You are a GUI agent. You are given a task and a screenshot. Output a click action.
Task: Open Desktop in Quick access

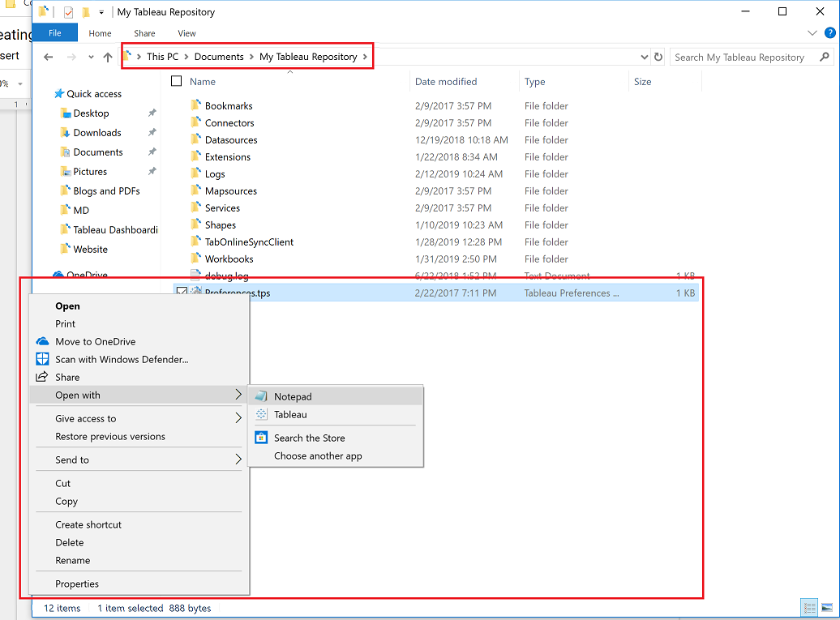[91, 113]
